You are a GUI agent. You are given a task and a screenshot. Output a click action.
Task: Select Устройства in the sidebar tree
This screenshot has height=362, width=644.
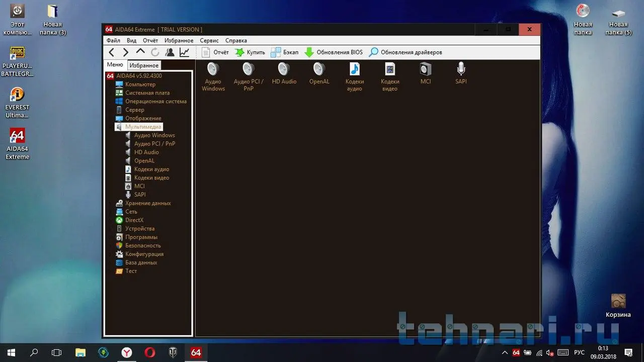(135, 229)
